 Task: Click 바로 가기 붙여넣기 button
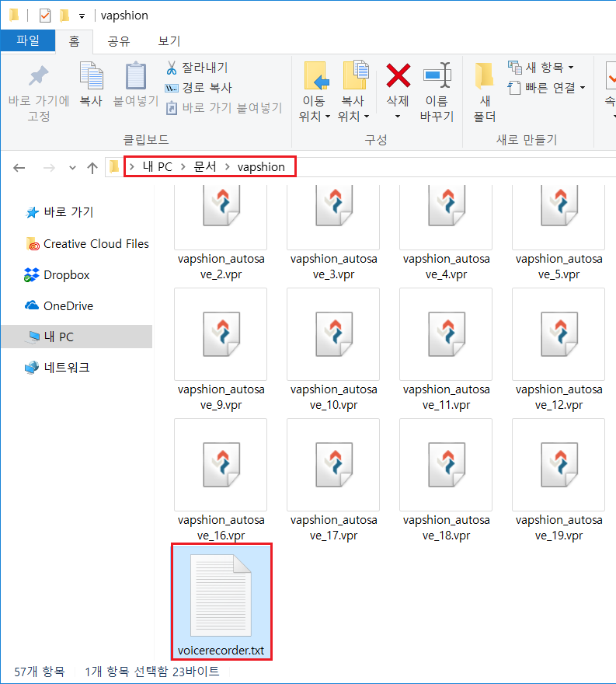pyautogui.click(x=224, y=108)
